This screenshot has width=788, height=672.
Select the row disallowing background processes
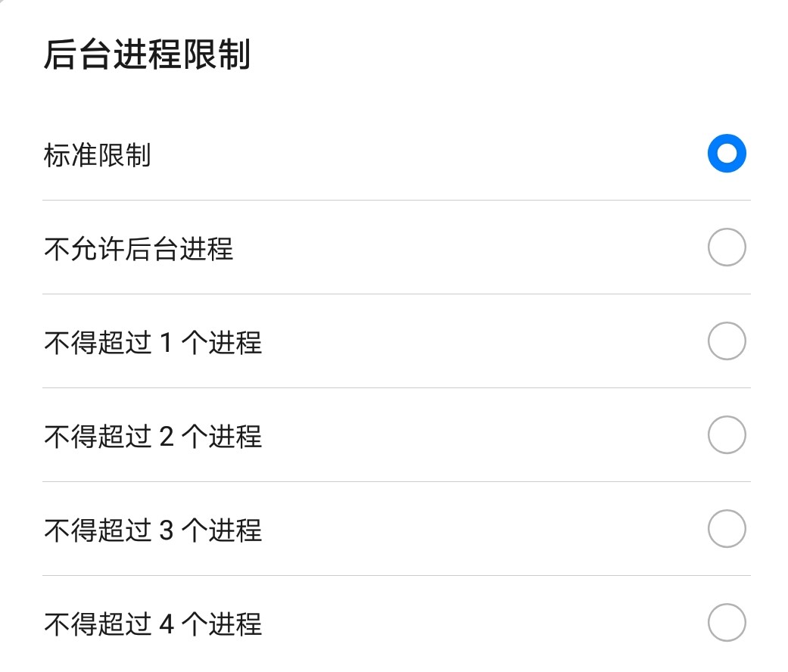click(394, 247)
